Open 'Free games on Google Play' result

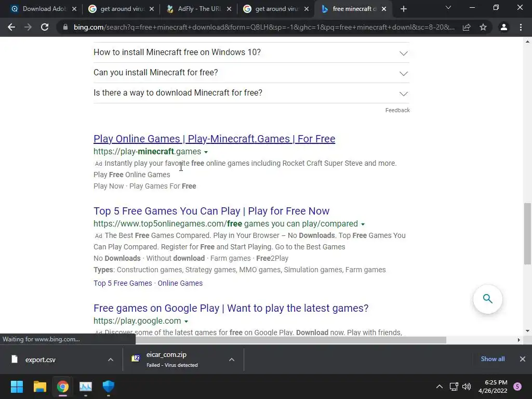pos(231,308)
